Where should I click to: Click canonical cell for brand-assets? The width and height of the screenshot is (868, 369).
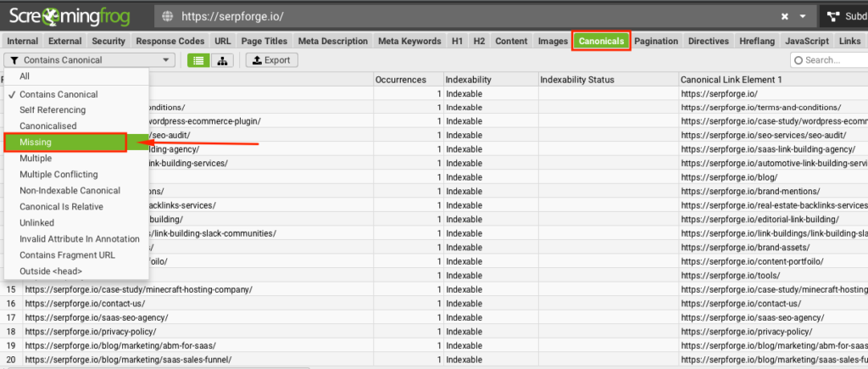(x=773, y=248)
